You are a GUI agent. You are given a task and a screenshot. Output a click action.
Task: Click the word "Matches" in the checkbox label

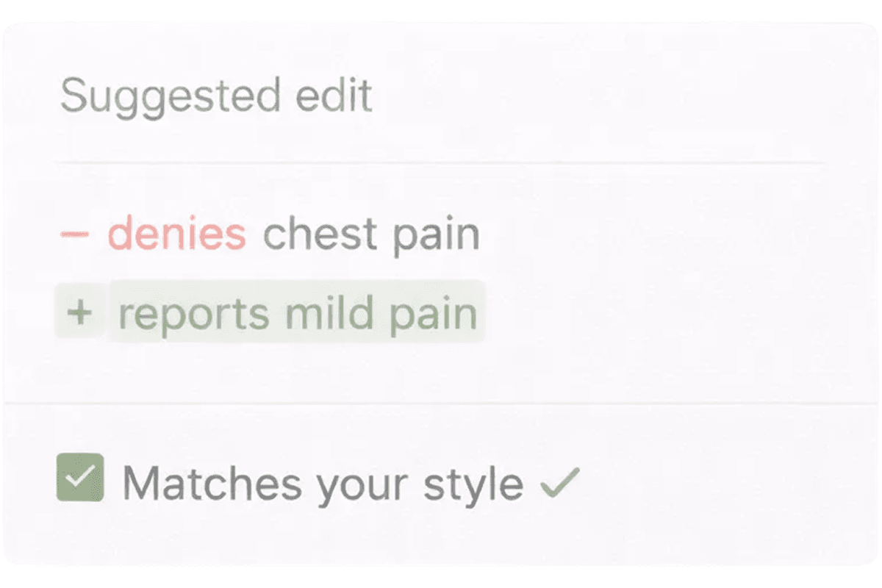[x=212, y=483]
